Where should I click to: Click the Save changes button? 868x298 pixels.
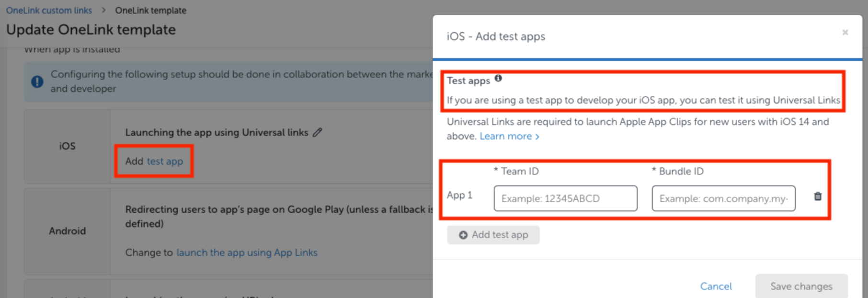tap(801, 287)
